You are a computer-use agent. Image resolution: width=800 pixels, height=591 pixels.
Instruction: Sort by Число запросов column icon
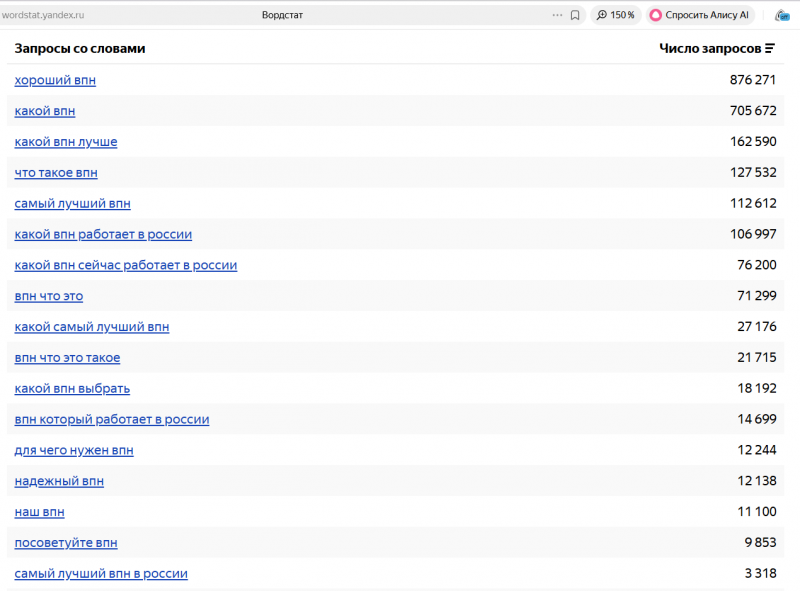pyautogui.click(x=770, y=49)
